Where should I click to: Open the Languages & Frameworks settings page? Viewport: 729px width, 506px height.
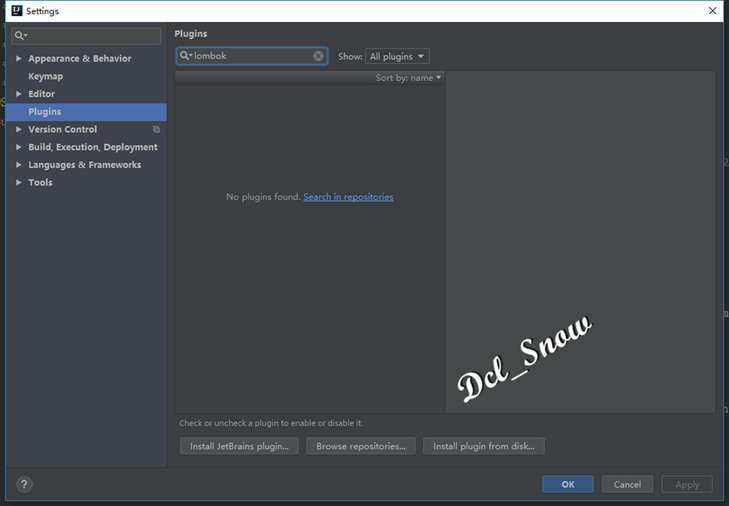(84, 165)
